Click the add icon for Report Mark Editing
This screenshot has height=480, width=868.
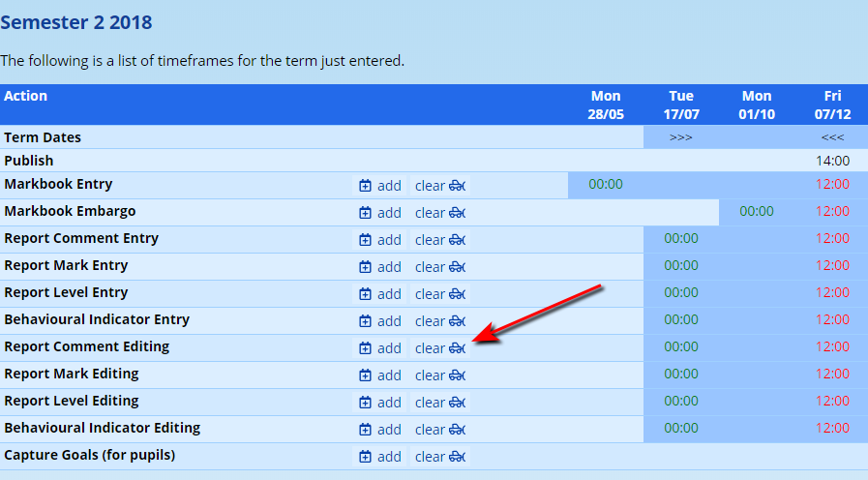366,375
